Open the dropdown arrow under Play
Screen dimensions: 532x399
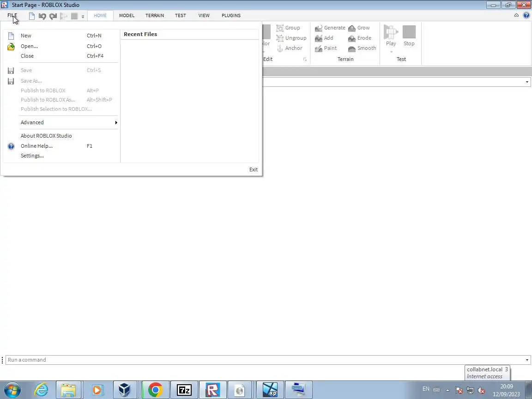[391, 52]
